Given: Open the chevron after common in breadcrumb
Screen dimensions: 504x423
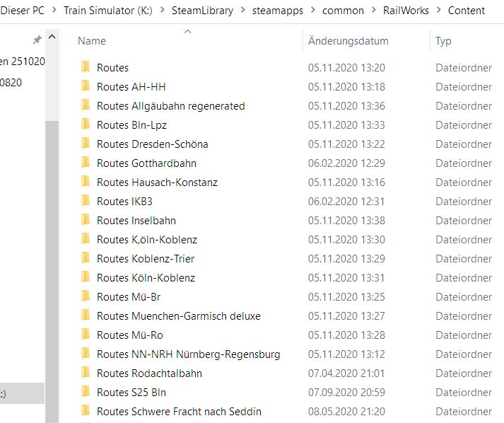Looking at the screenshot, I should click(x=374, y=10).
